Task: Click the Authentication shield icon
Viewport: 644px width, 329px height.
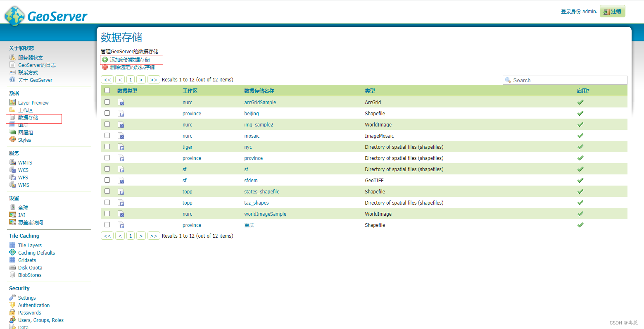Action: (12, 305)
